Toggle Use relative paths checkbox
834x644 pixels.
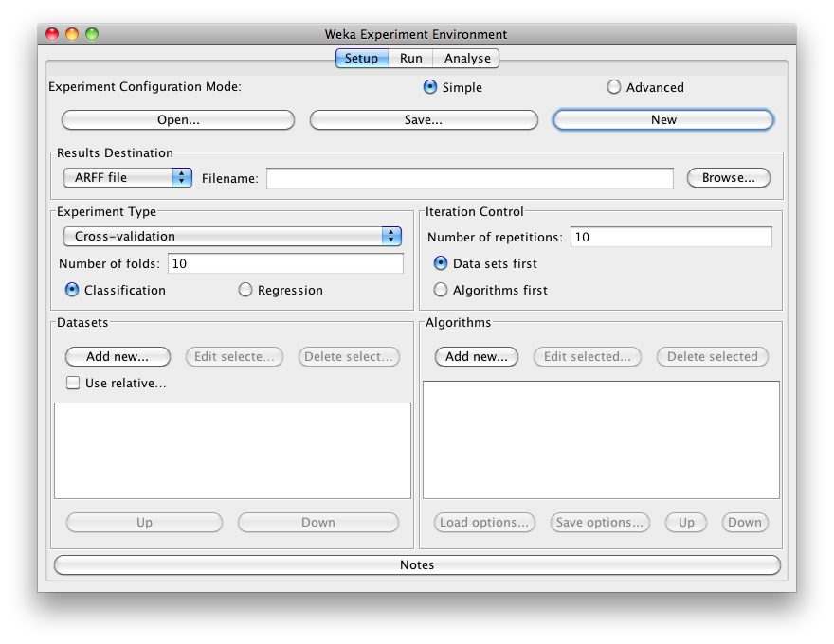(73, 383)
